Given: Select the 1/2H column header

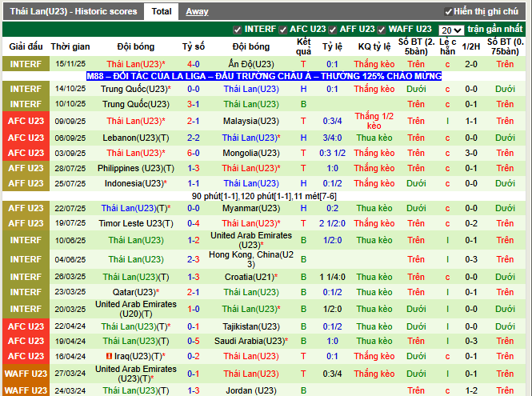Looking at the screenshot, I should coord(471,46).
